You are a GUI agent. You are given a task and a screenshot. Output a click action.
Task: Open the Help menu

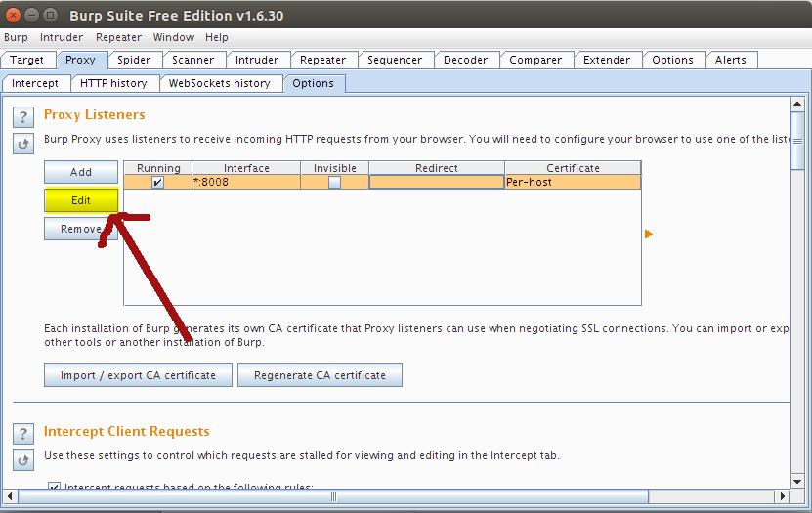(217, 37)
